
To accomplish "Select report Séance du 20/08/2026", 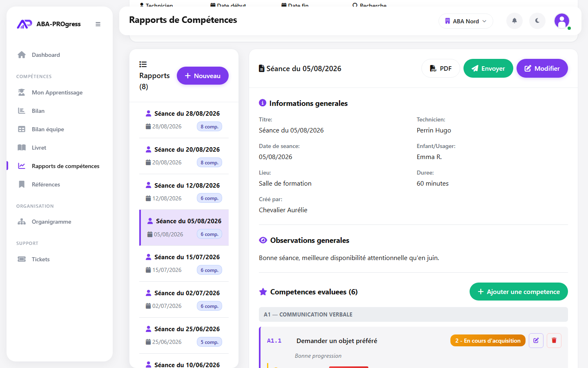I will (184, 156).
